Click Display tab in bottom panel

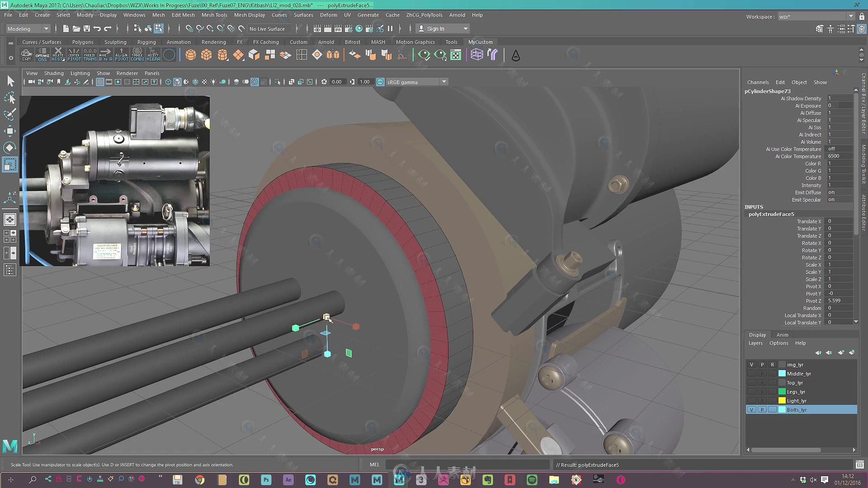pyautogui.click(x=758, y=333)
